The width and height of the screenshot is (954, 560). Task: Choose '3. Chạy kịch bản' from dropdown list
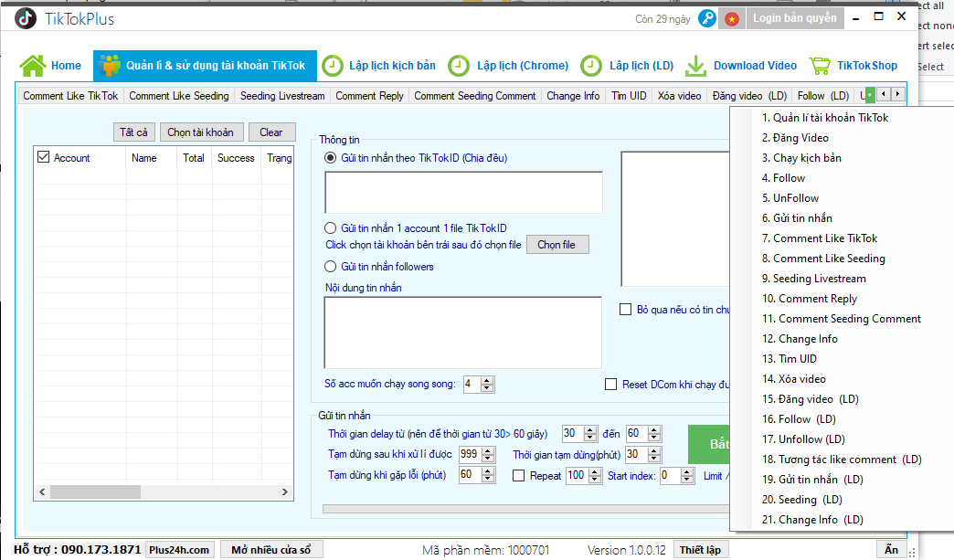click(802, 157)
